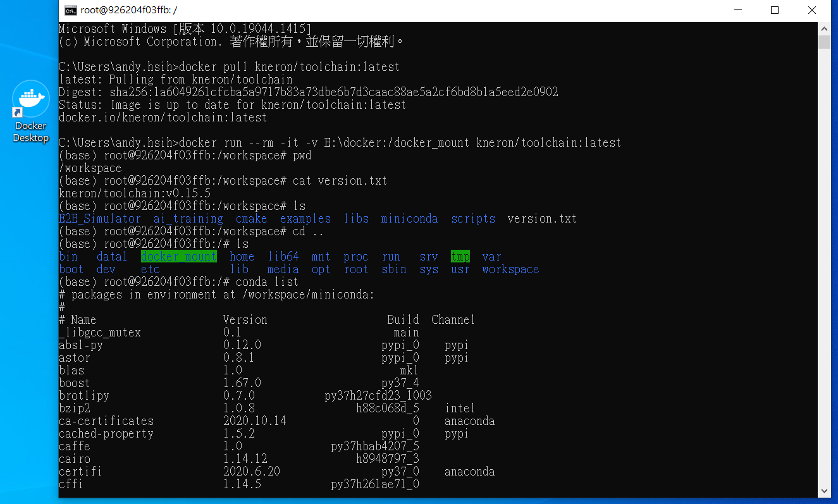The image size is (838, 504).
Task: Click the 'ai_training' directory name
Action: coord(188,218)
